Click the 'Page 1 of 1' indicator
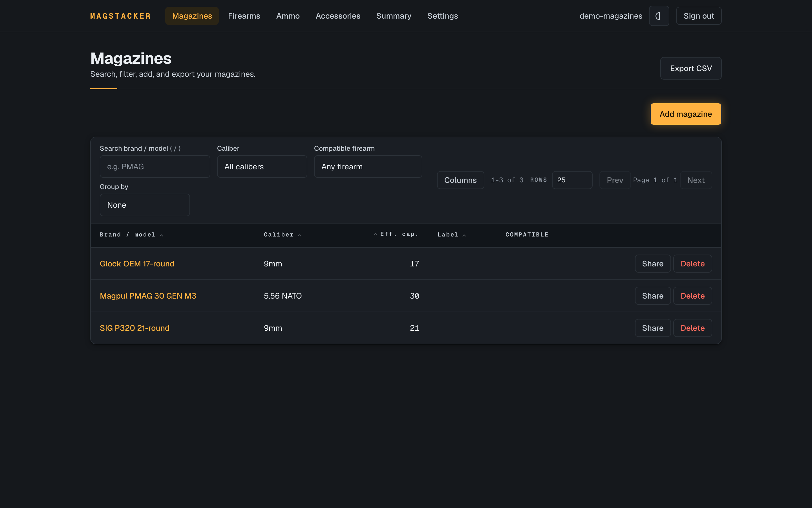This screenshot has height=508, width=812. click(x=655, y=180)
